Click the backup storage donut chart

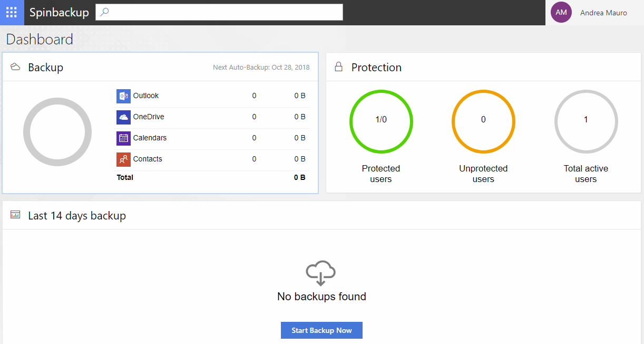57,132
